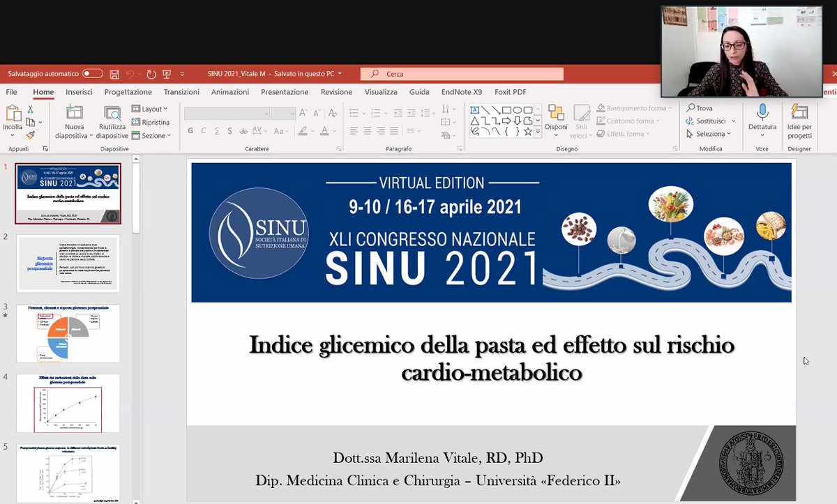
Task: Toggle italic (C) formatting
Action: click(204, 130)
